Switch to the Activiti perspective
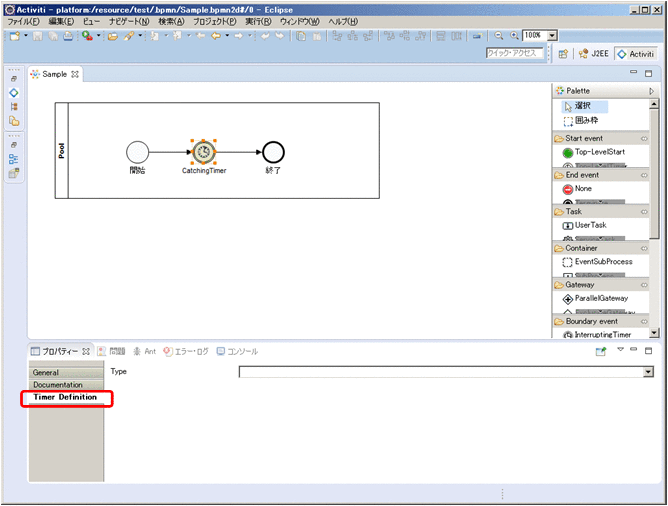The height and width of the screenshot is (506, 668). (635, 54)
